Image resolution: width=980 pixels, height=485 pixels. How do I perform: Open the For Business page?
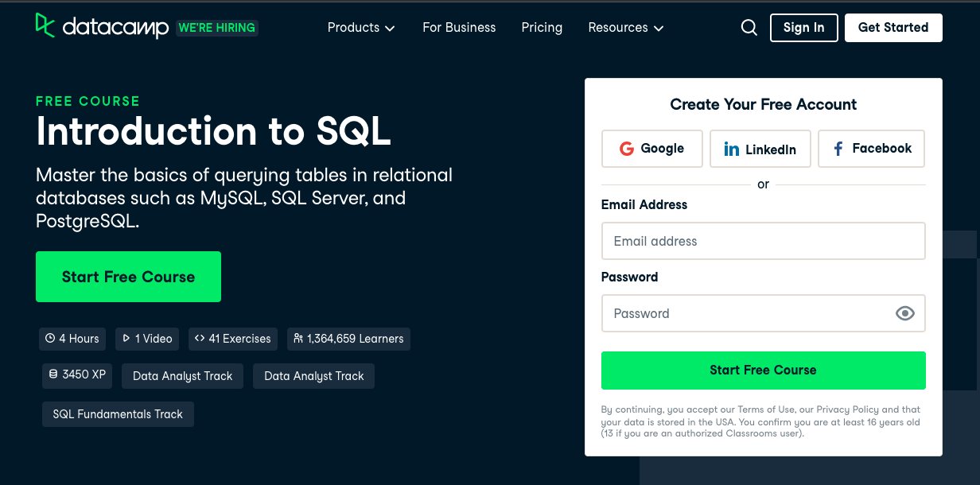pyautogui.click(x=459, y=28)
